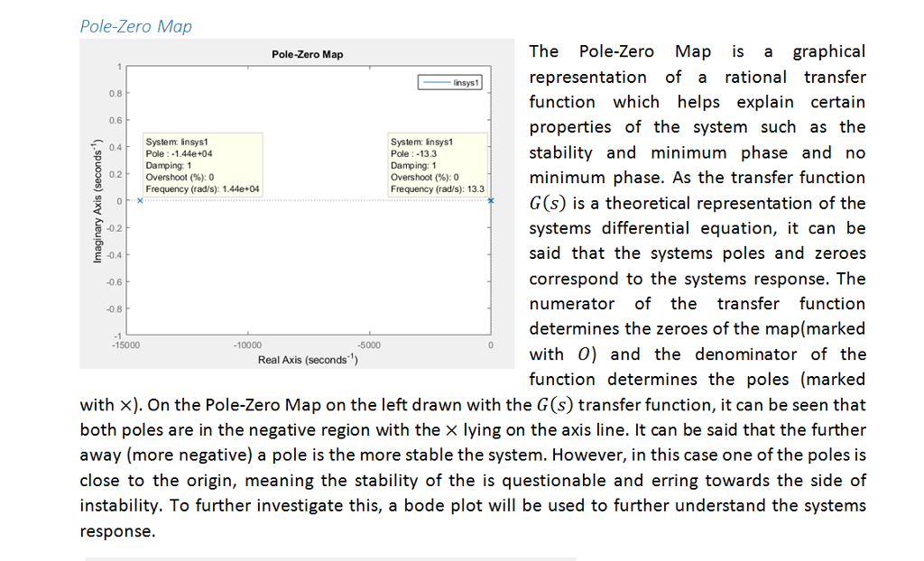Toggle the Frequency (rad/s): 13.3 data tip line
Viewport: 924px width, 561px height.
[x=437, y=189]
